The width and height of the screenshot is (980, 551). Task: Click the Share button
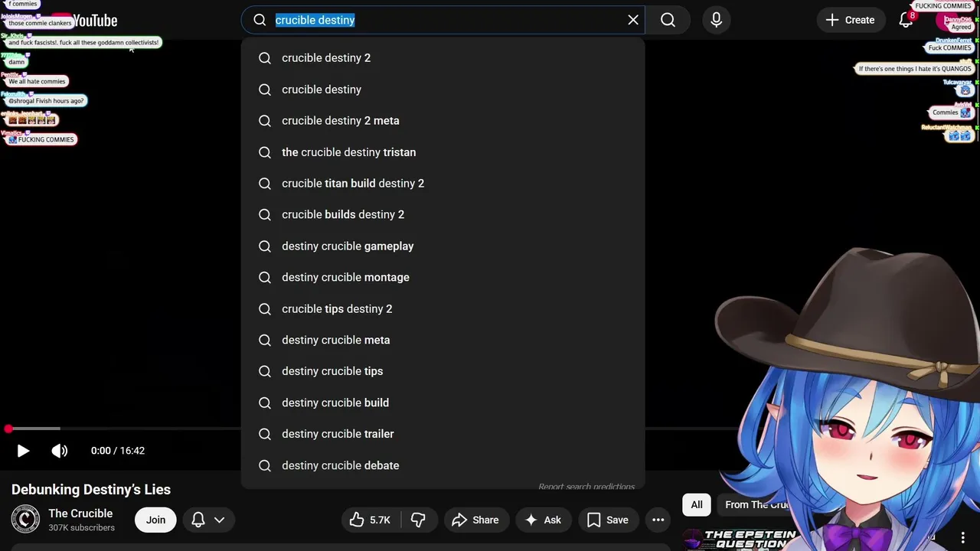[475, 520]
